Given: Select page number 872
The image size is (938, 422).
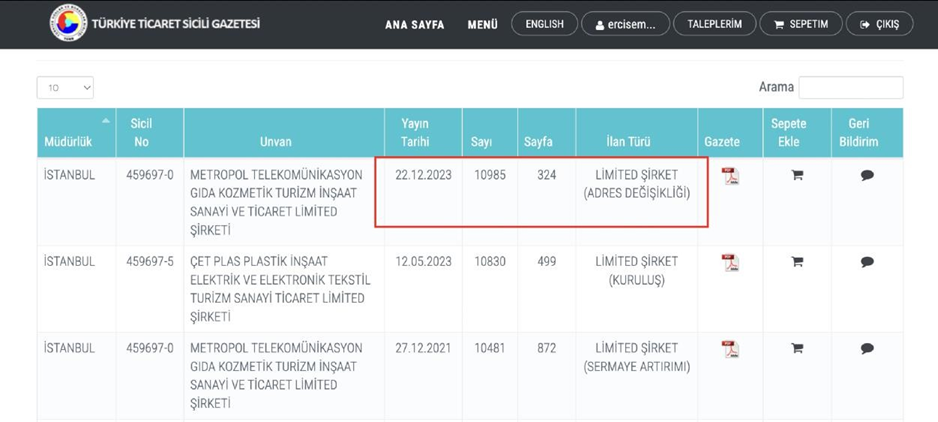Looking at the screenshot, I should [546, 348].
